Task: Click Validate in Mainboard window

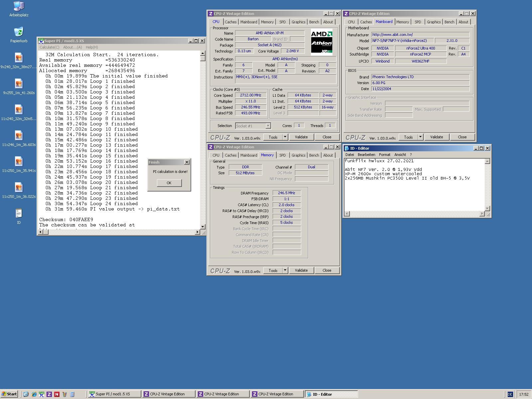Action: (437, 137)
